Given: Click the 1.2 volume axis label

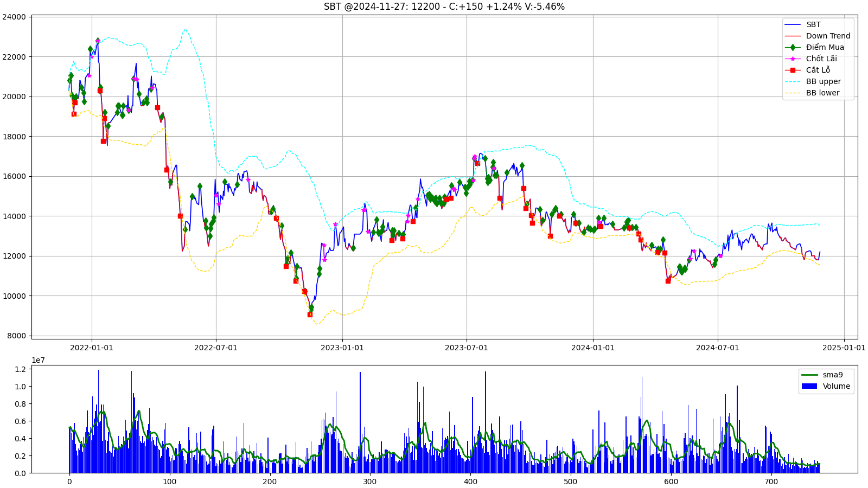Looking at the screenshot, I should (x=20, y=369).
